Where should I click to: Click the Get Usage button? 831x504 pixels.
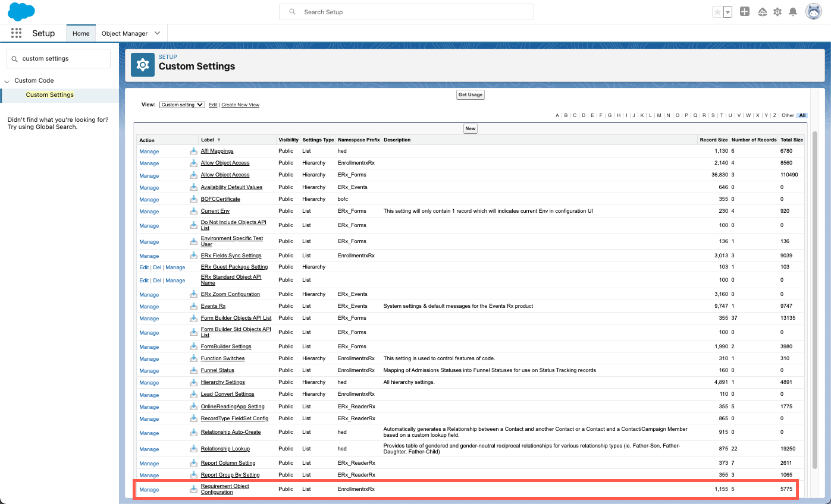[x=470, y=94]
